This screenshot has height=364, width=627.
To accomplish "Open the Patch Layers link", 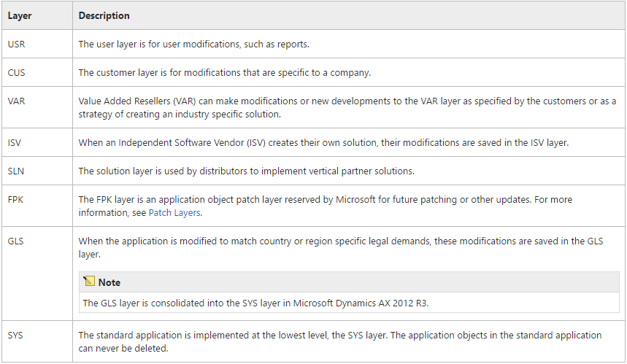I will [174, 212].
